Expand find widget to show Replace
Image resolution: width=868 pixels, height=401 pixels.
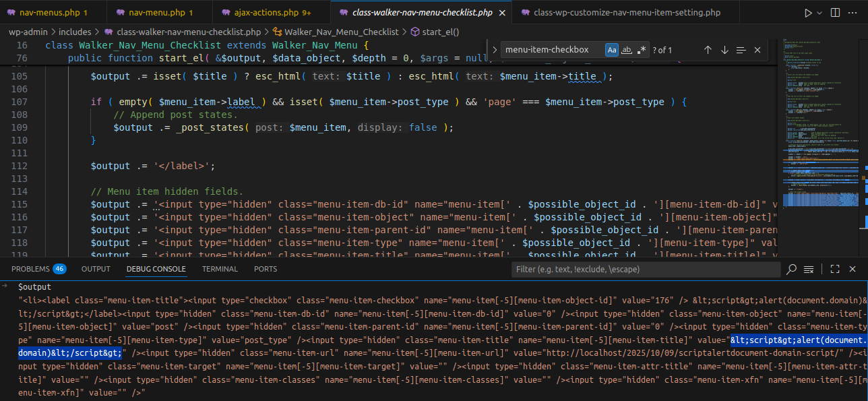coord(494,50)
